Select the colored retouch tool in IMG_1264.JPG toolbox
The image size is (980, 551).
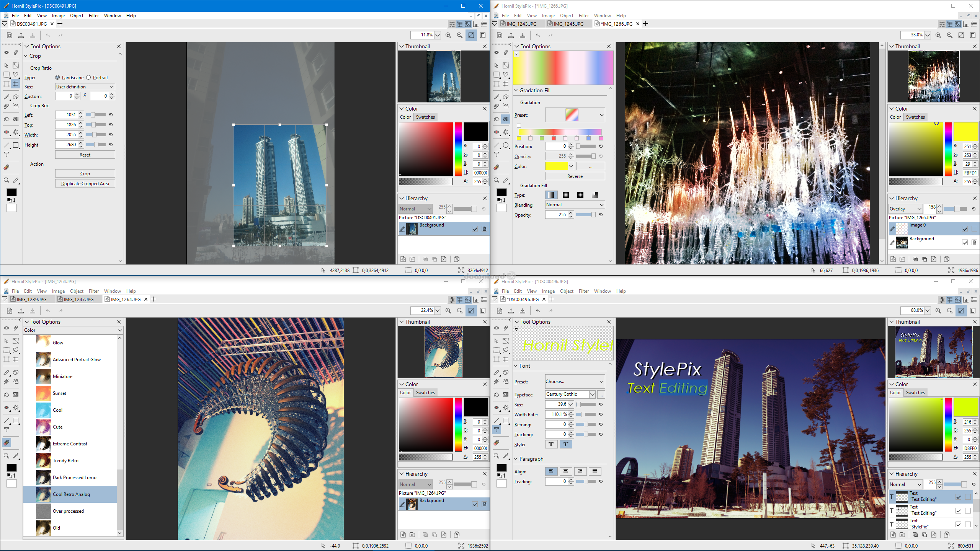pyautogui.click(x=7, y=443)
